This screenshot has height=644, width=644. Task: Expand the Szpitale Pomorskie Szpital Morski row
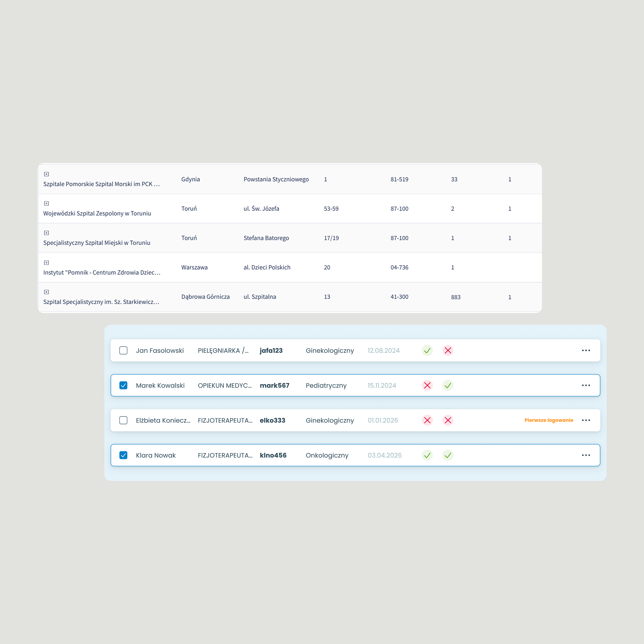point(47,174)
